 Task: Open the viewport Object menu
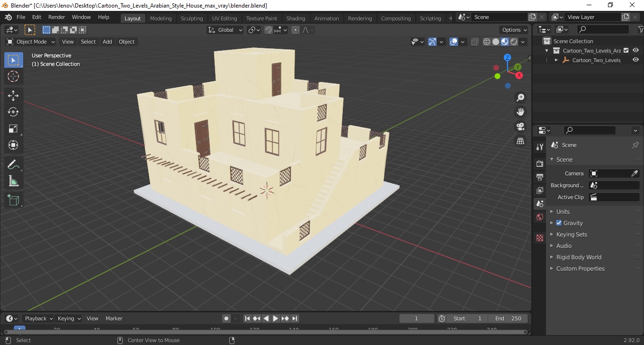(x=126, y=42)
